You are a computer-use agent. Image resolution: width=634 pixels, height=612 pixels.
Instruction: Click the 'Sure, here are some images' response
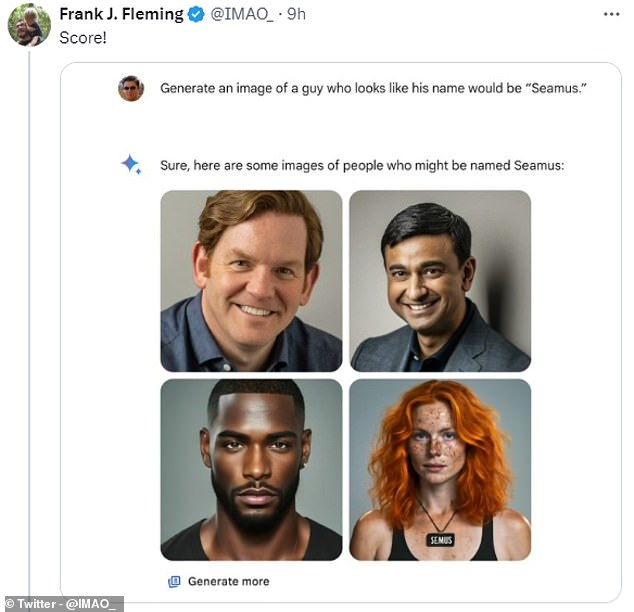click(362, 165)
